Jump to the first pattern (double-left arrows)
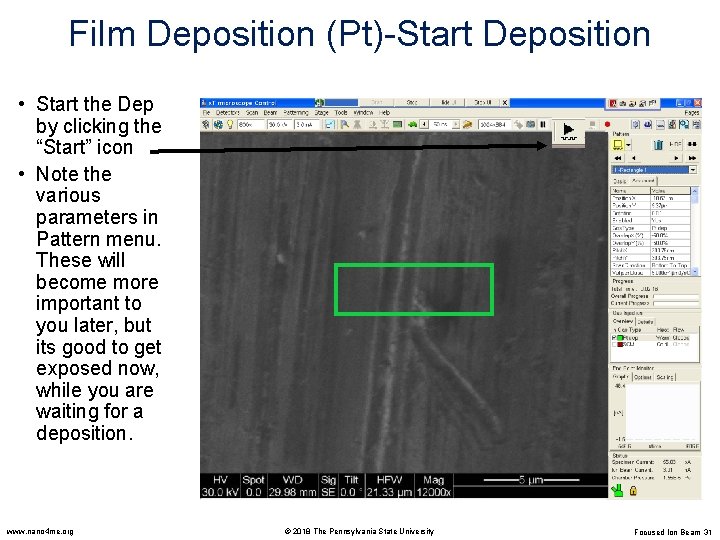 pos(618,158)
